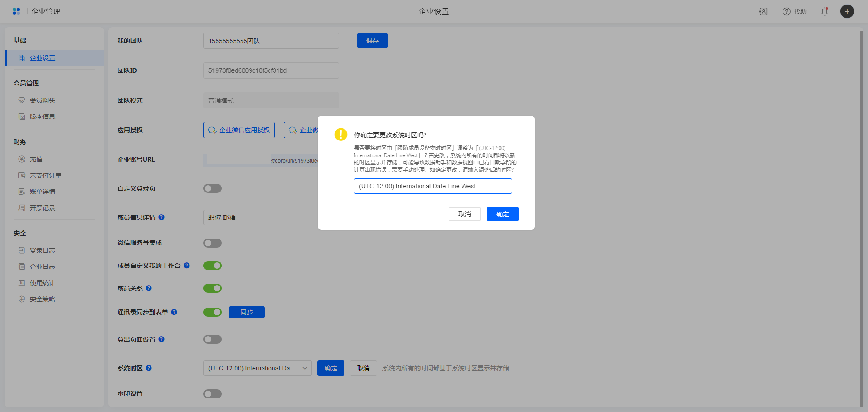
Task: Expand the 系统时区 timezone dropdown
Action: [x=257, y=368]
